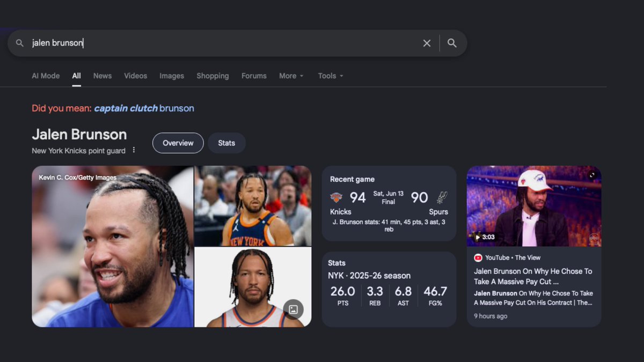The image size is (644, 362).
Task: Click the video description snippet text
Action: [533, 298]
